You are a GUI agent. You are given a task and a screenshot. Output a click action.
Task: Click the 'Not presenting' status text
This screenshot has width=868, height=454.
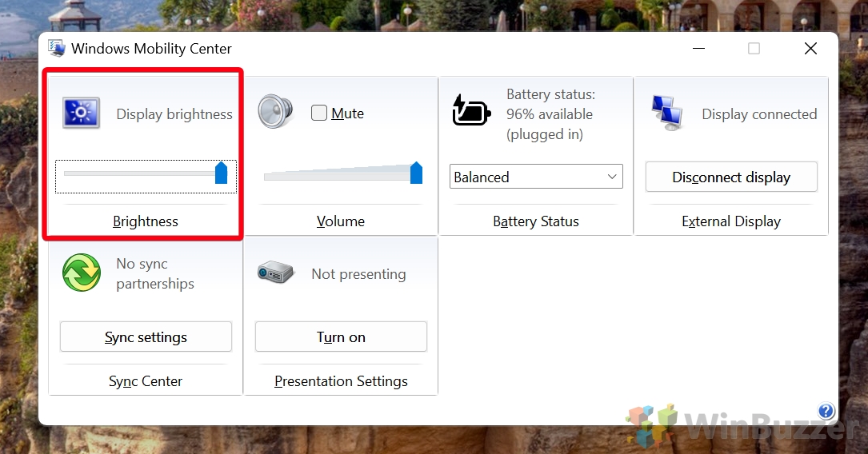click(x=358, y=273)
